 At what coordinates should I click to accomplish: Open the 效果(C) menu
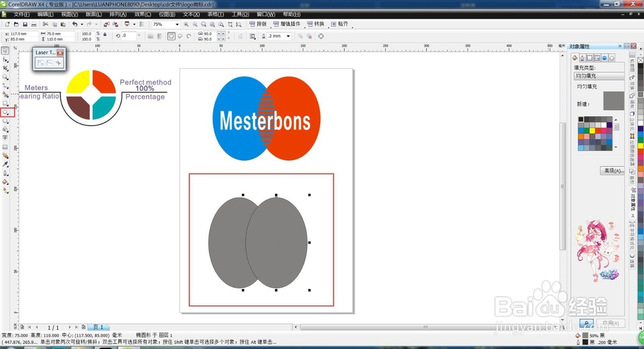[142, 14]
